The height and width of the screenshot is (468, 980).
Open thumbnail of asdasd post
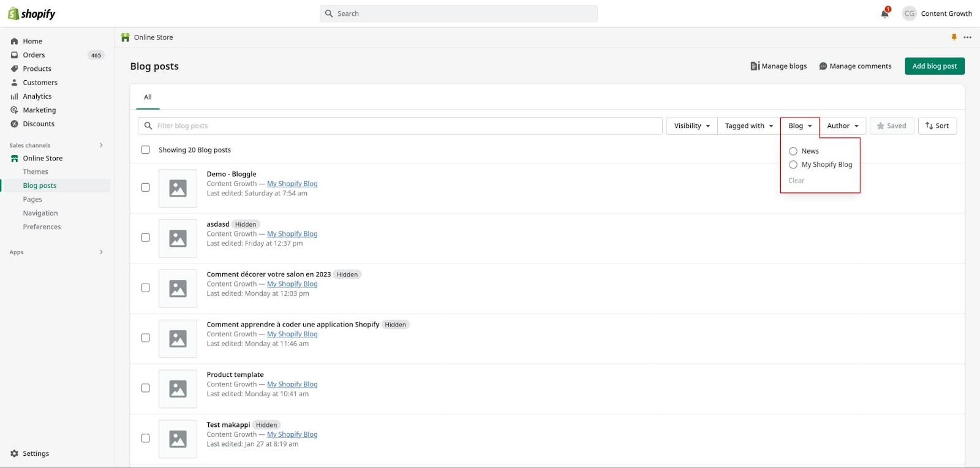tap(178, 238)
